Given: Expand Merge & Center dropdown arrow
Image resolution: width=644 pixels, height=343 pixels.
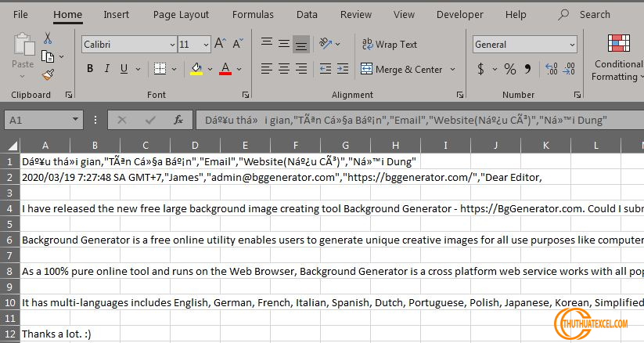Looking at the screenshot, I should point(452,69).
